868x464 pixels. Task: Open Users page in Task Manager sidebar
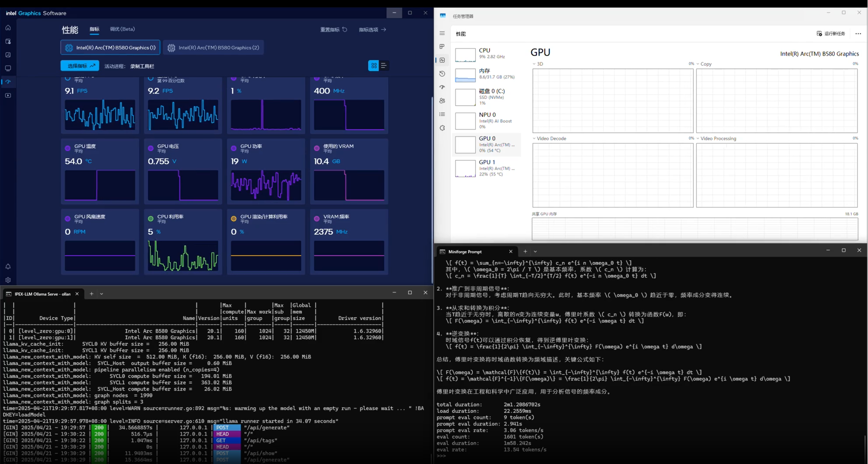442,101
